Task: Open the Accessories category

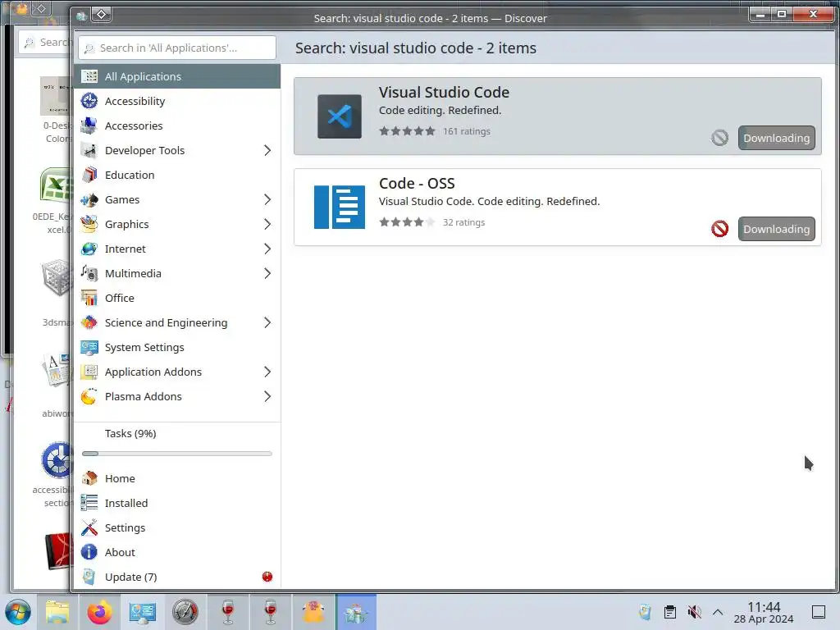Action: click(x=177, y=126)
